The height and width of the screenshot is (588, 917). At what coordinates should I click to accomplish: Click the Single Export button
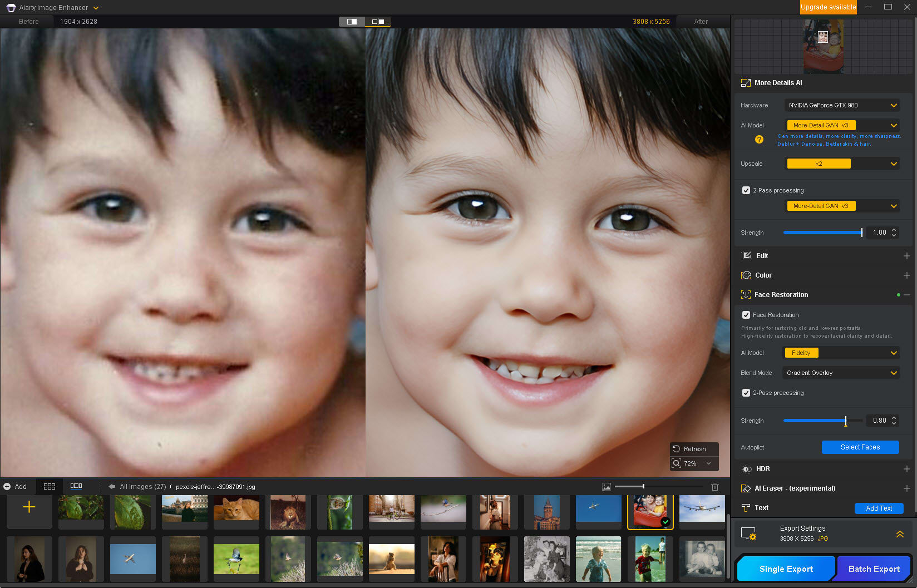point(786,569)
